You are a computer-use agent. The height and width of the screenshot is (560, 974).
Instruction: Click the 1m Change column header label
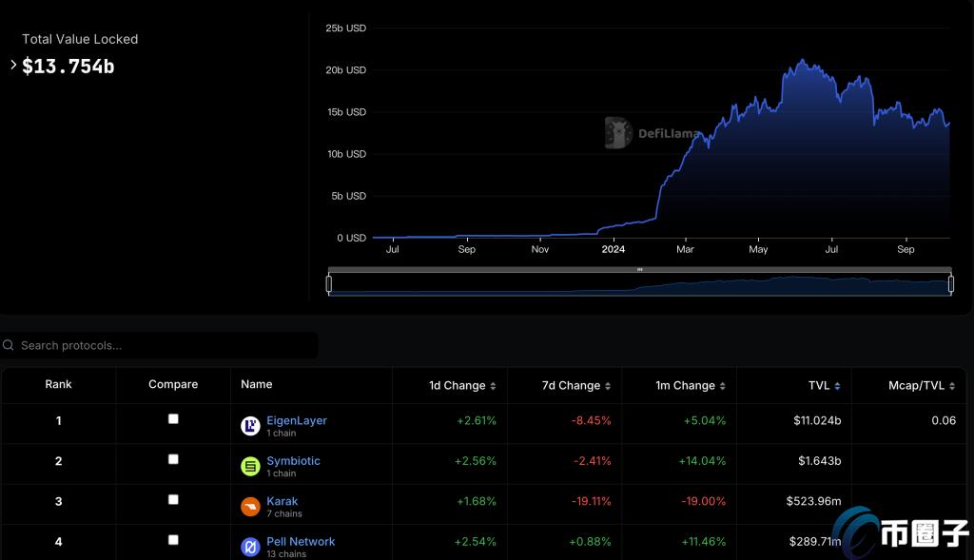coord(685,386)
